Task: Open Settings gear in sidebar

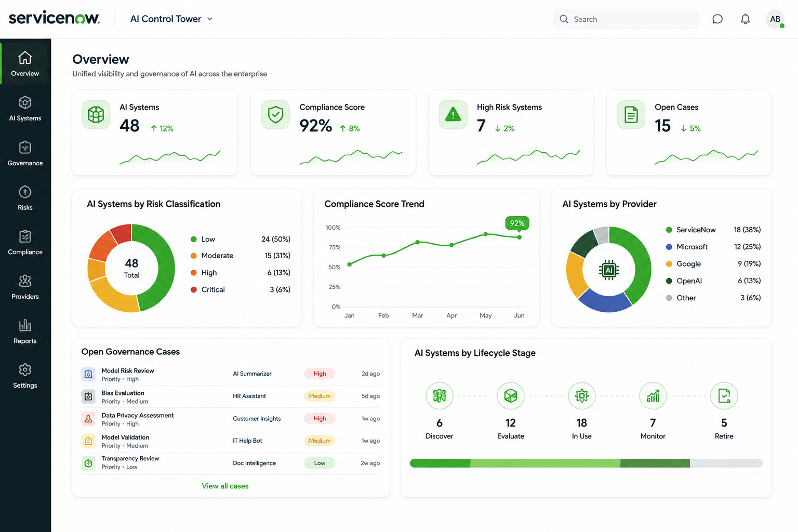Action: 25,369
